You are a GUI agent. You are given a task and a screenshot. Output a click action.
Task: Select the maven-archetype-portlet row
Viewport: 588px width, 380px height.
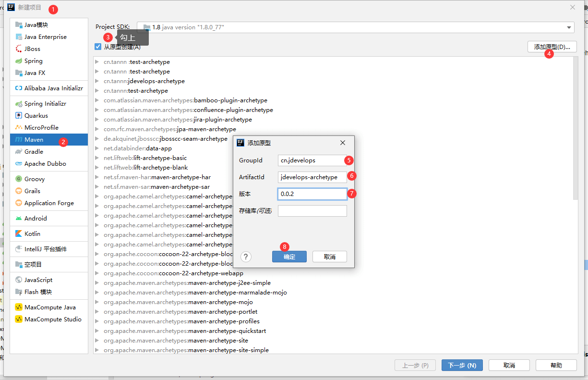click(334, 312)
